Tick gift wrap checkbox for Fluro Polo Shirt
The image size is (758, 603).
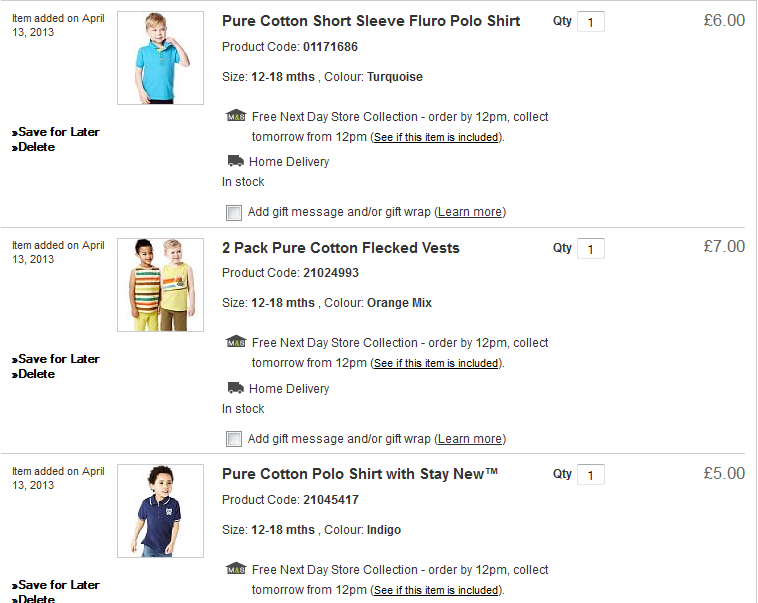pyautogui.click(x=234, y=212)
